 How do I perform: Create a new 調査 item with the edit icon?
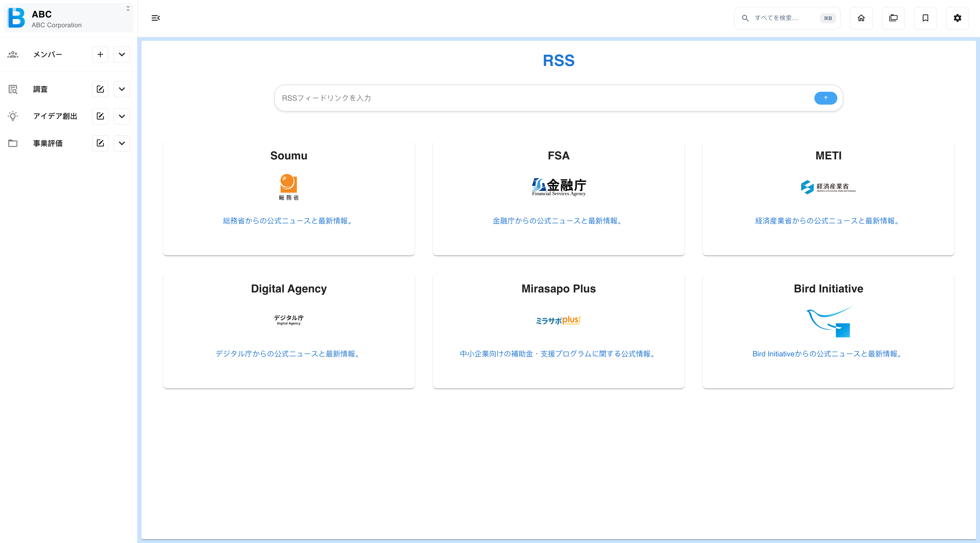(100, 89)
